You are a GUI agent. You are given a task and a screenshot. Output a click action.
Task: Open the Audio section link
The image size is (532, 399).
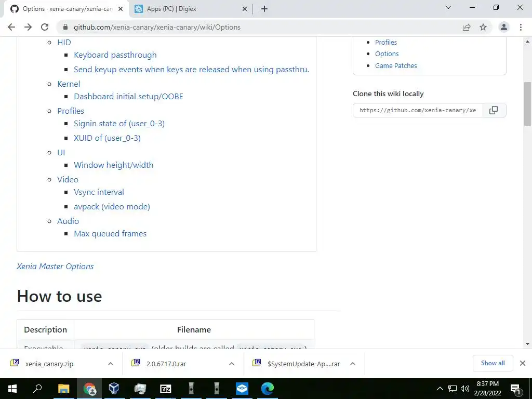coord(68,221)
